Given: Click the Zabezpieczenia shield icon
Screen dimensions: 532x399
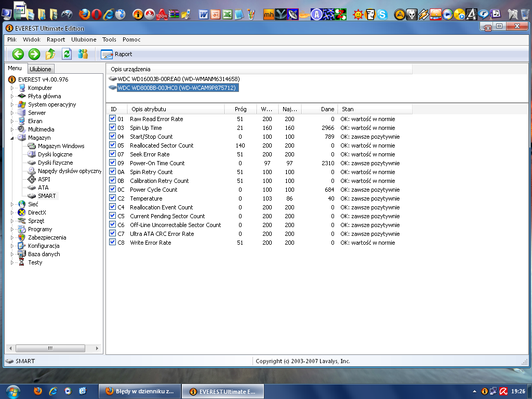Looking at the screenshot, I should tap(22, 237).
